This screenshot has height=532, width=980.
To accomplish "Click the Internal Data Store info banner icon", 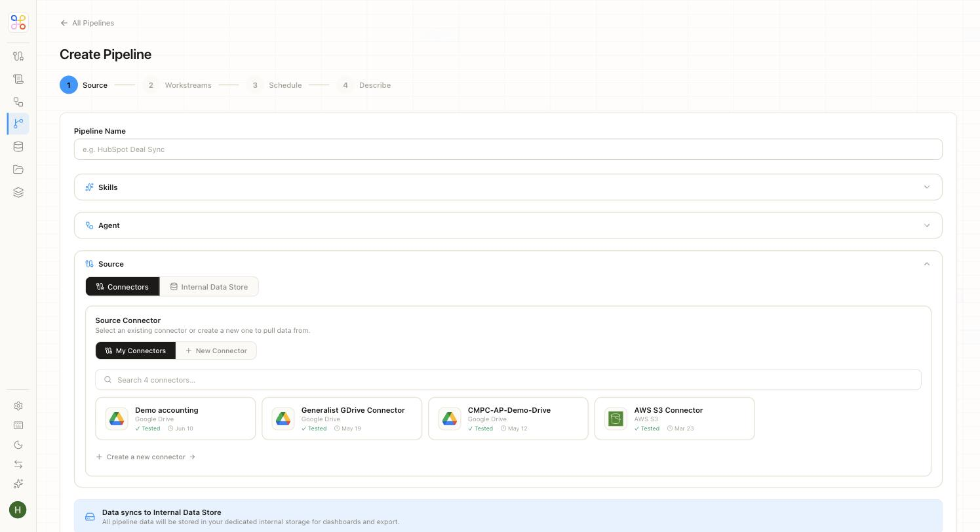I will click(90, 517).
